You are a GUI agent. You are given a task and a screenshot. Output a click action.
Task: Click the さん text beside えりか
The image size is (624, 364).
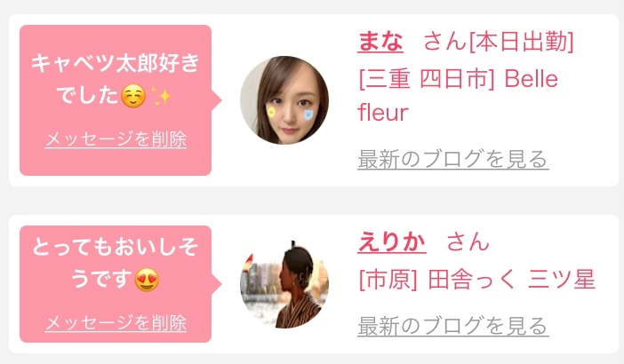pos(468,241)
